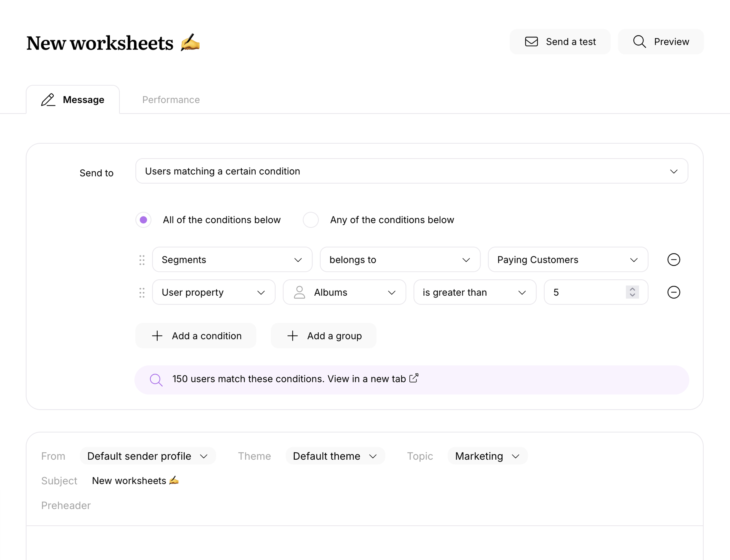Click the magnifier icon in Preview button
Image resolution: width=730 pixels, height=560 pixels.
tap(639, 41)
